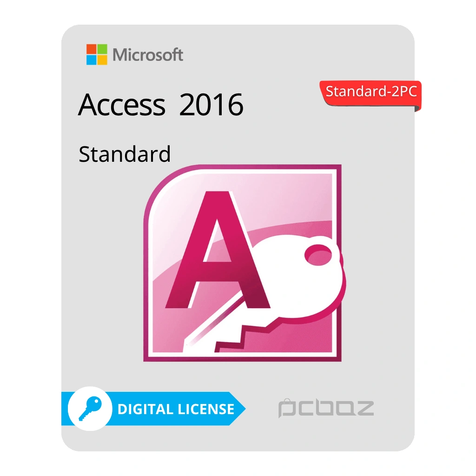Click the red square of Microsoft logo

[x=91, y=49]
